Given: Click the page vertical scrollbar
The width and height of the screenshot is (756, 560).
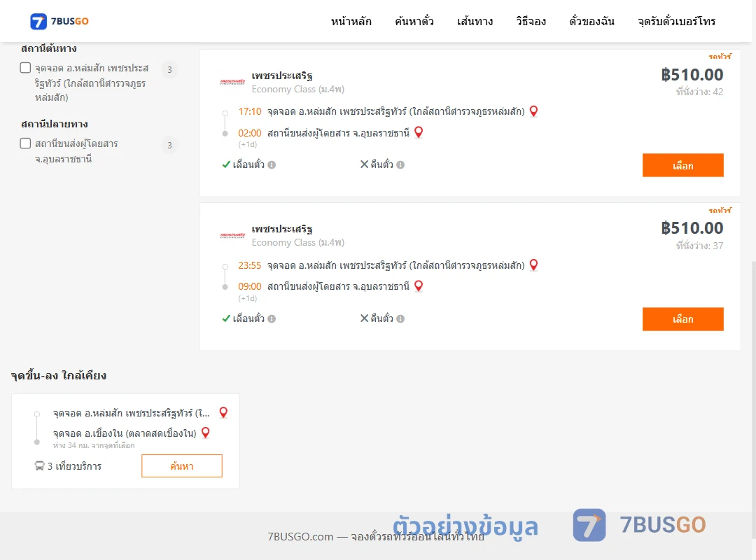Looking at the screenshot, I should 753,400.
